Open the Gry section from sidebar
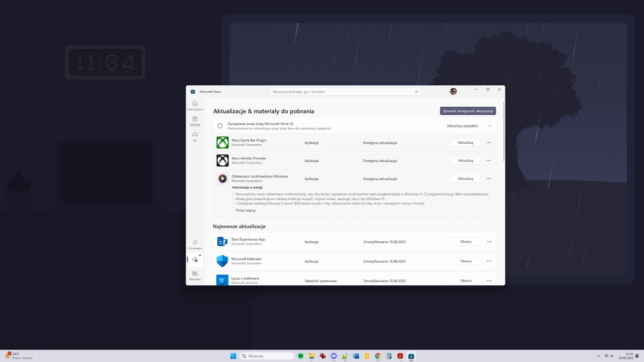This screenshot has height=362, width=644. tap(194, 135)
